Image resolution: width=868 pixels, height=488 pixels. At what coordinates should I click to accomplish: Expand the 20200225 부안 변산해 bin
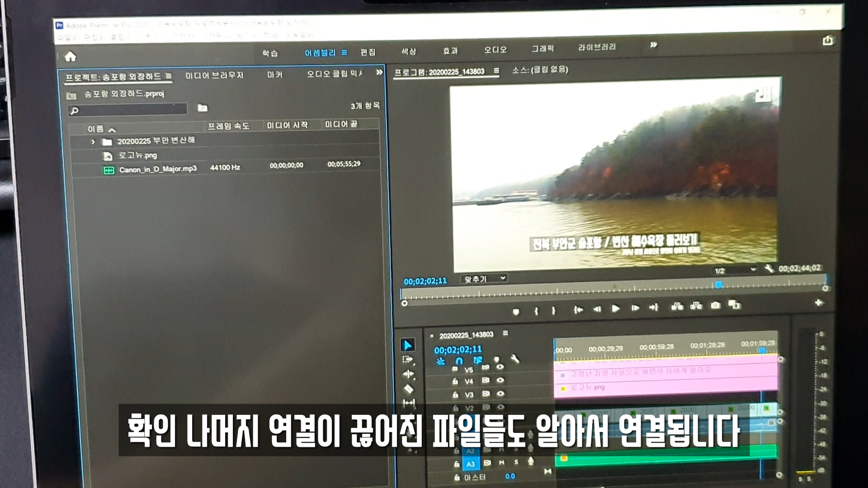pyautogui.click(x=93, y=142)
